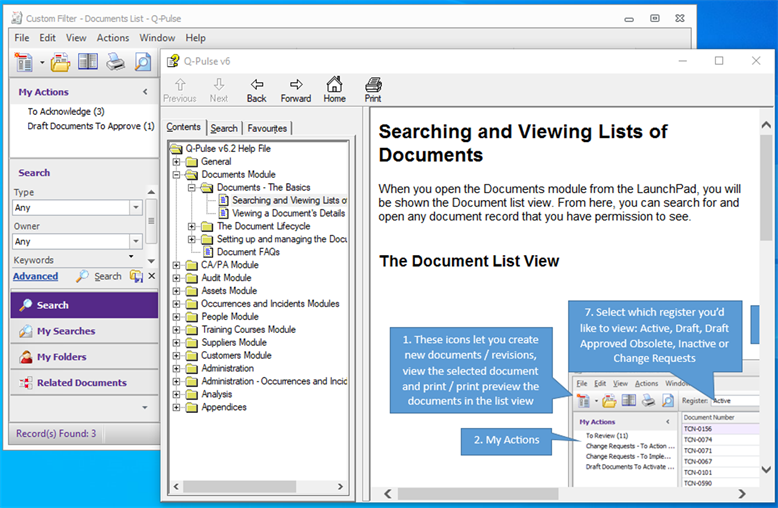Open the New Document dropdown arrow
Viewport: 778px width, 508px height.
[x=42, y=63]
